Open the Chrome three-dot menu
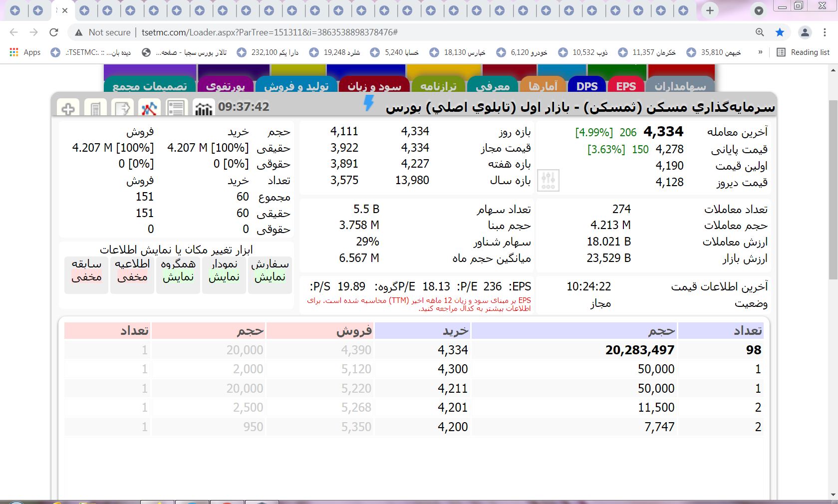Viewport: 838px width, 504px height. (x=825, y=32)
